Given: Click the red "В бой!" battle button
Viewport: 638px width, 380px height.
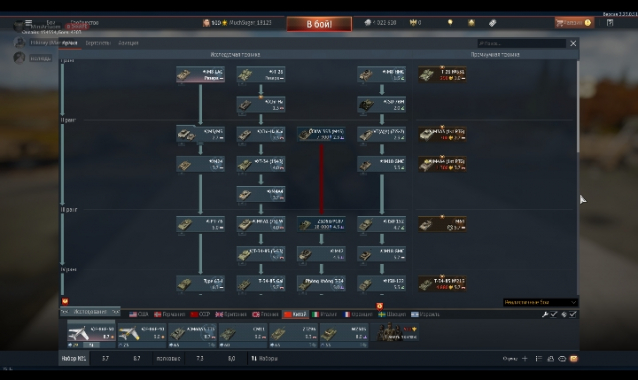Looking at the screenshot, I should [x=319, y=24].
